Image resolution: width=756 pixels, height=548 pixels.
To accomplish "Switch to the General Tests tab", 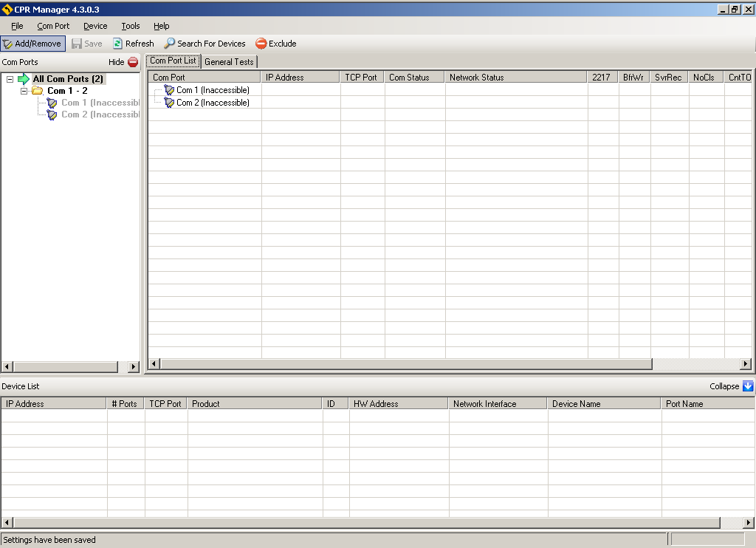I will coord(229,62).
